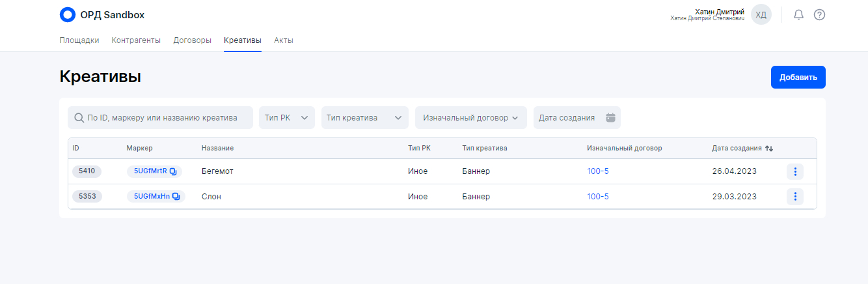Open contract link 100-5 for Бегемот
868x284 pixels.
(x=598, y=171)
